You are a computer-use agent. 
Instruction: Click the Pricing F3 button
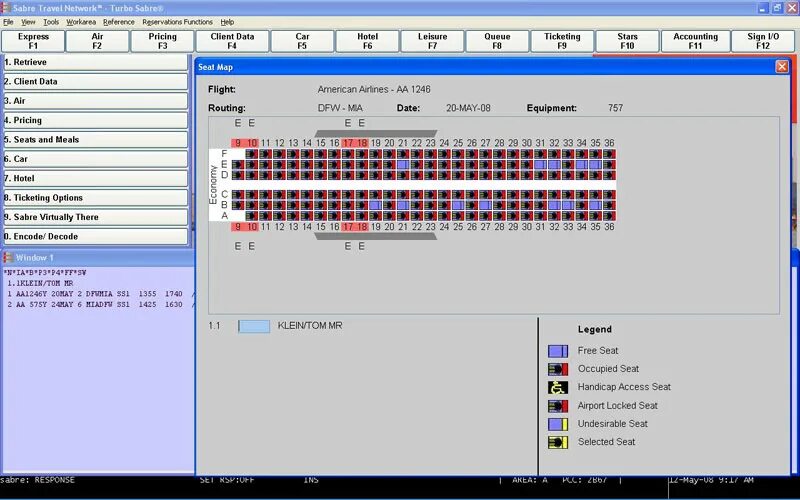[x=162, y=41]
